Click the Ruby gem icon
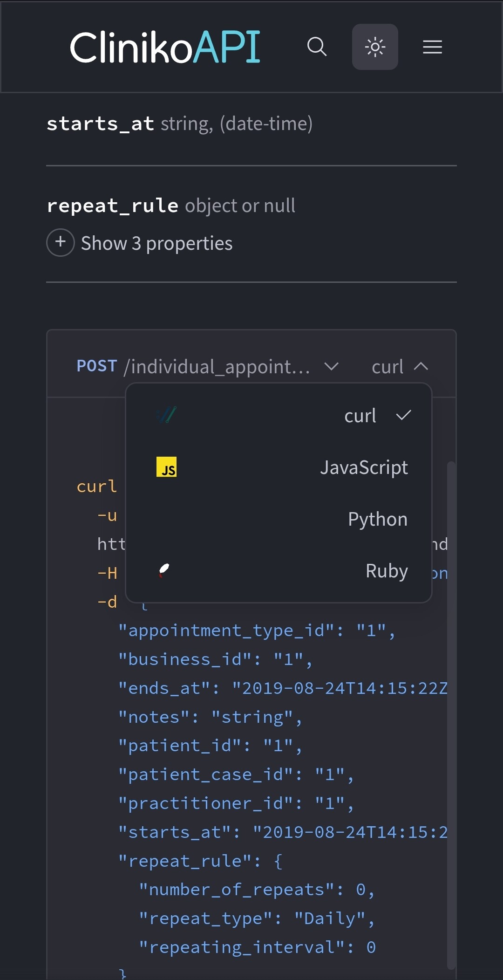The width and height of the screenshot is (503, 980). [x=164, y=570]
